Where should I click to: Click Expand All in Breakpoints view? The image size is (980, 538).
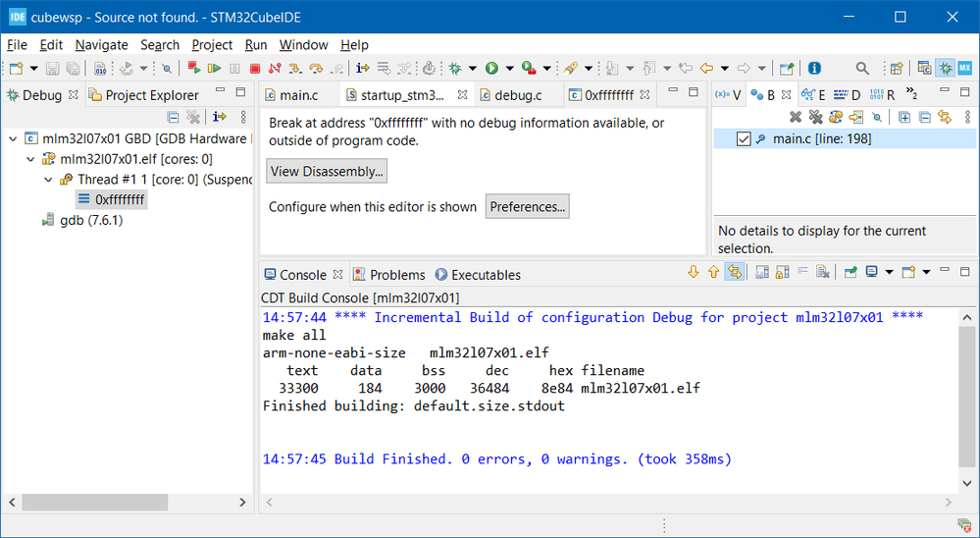coord(904,117)
